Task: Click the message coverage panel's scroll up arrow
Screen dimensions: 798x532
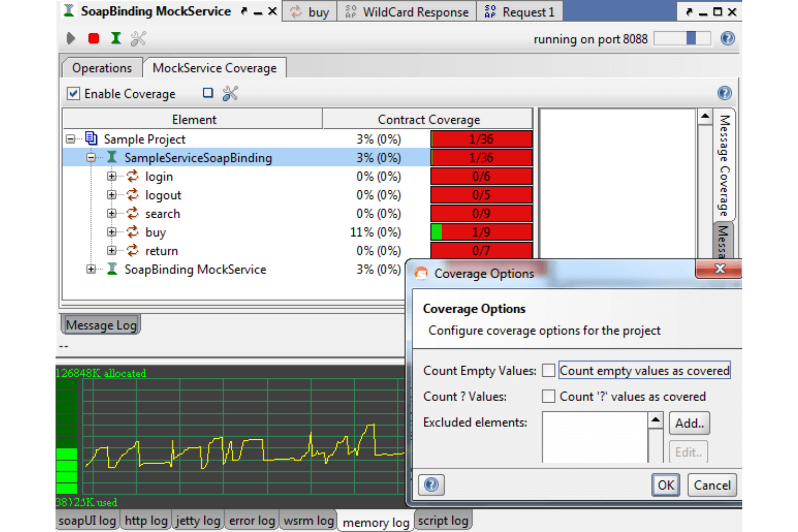Action: tap(705, 116)
